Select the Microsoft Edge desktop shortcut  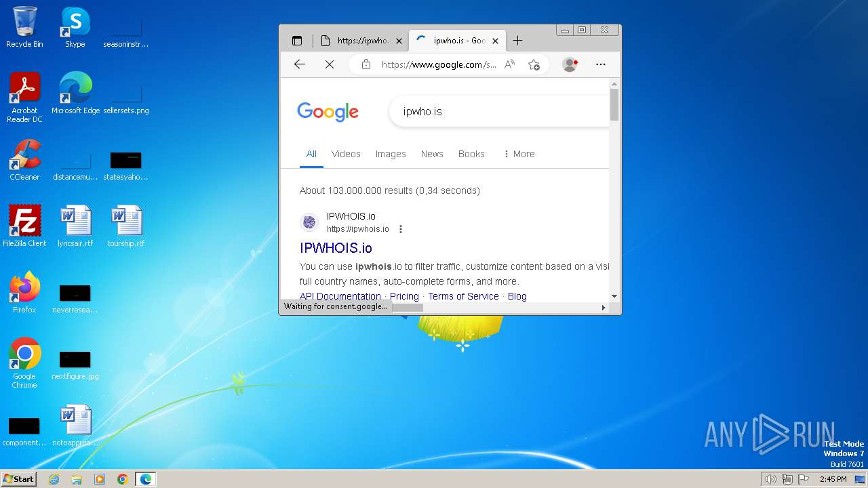[x=75, y=94]
